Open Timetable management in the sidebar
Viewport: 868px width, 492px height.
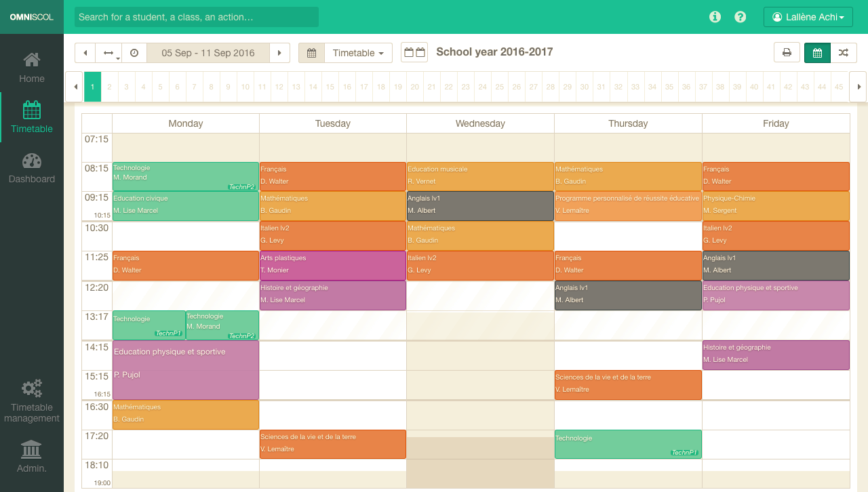point(31,400)
